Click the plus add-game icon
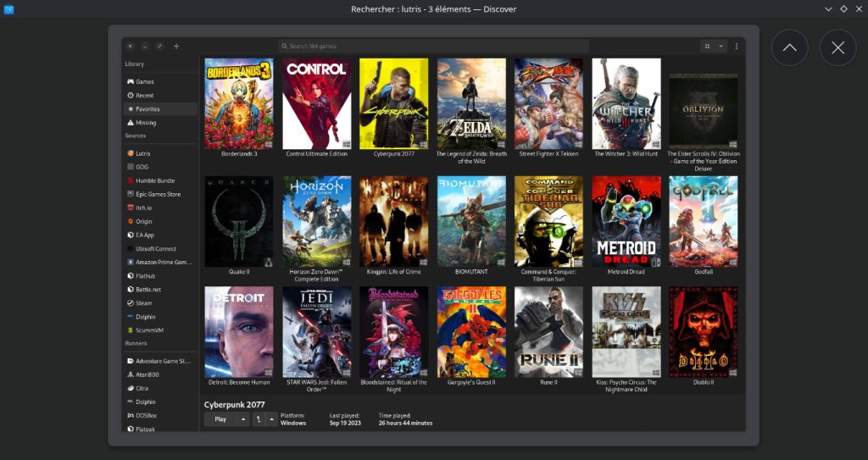The image size is (868, 460). pyautogui.click(x=176, y=47)
